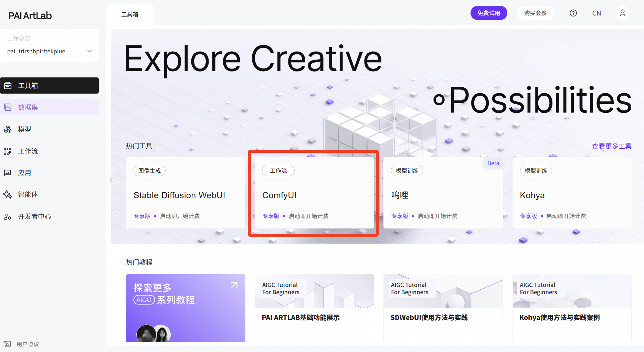Open 数据集 in the sidebar
The width and height of the screenshot is (644, 352).
[x=50, y=107]
